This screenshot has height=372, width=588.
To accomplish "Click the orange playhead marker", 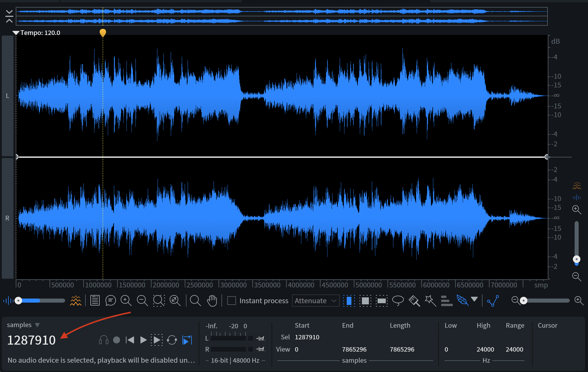I will [103, 33].
